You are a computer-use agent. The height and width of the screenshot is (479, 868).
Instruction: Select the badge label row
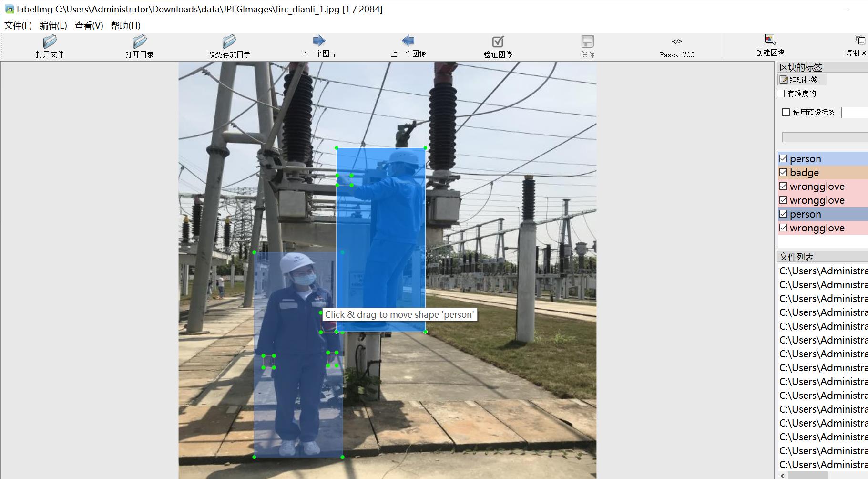coord(823,172)
